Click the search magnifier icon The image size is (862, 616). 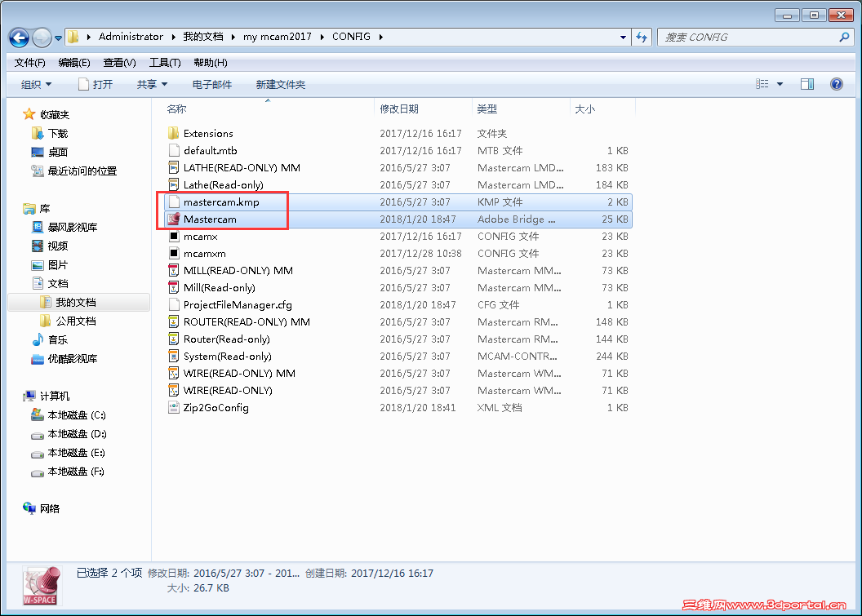tap(844, 38)
